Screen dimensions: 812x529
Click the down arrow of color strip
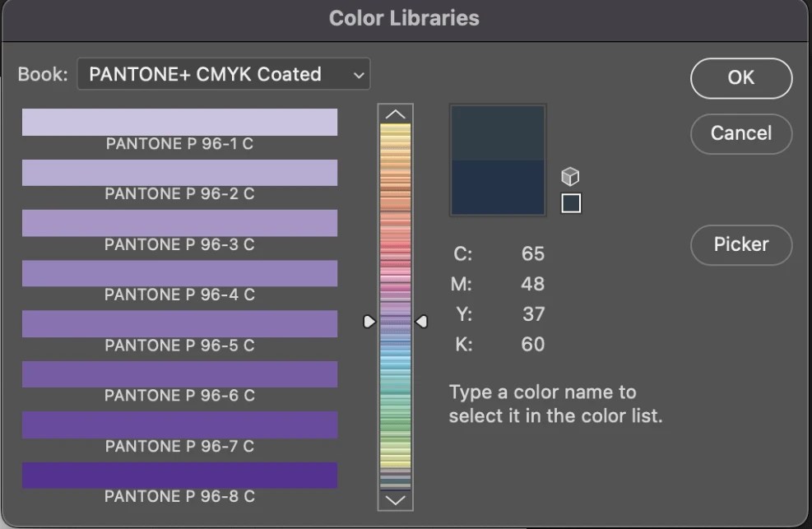[x=395, y=500]
